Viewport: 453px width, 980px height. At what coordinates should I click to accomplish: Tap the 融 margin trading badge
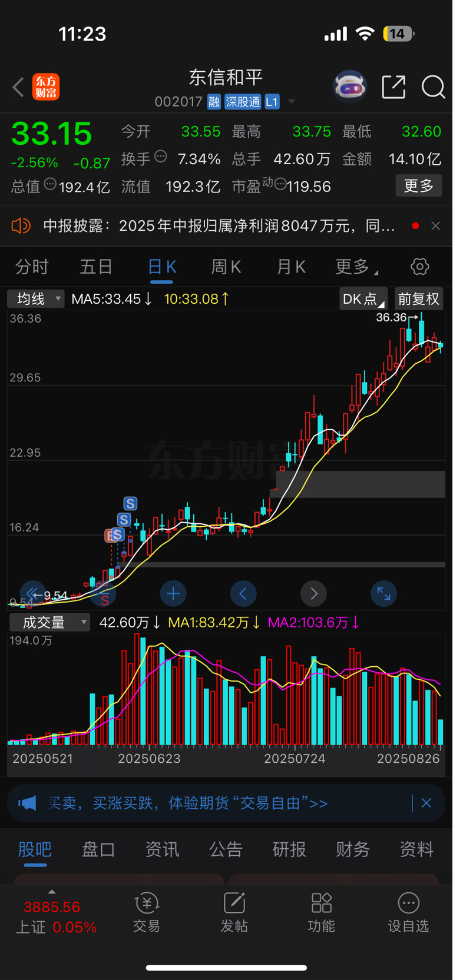click(x=214, y=102)
